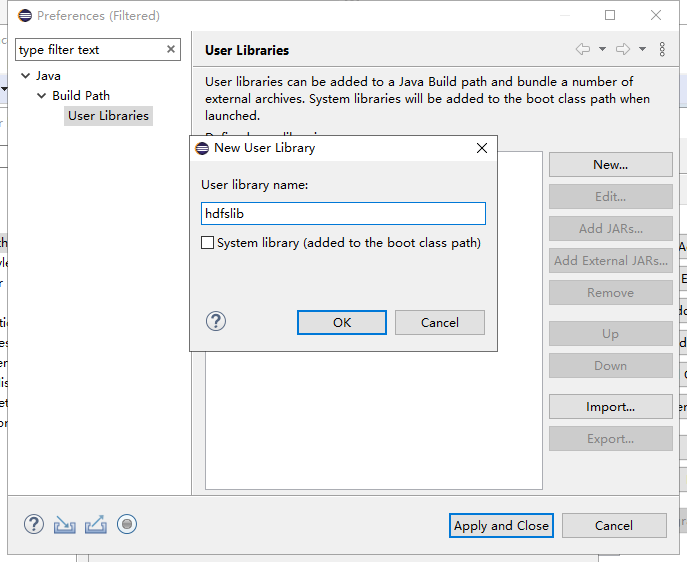
Task: Select the Build Path tree item label
Action: click(x=81, y=95)
